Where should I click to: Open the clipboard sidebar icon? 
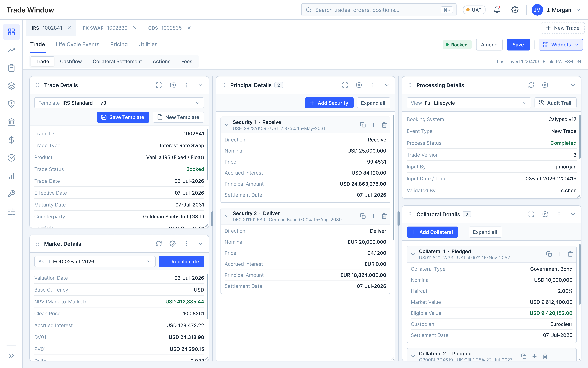coord(11,68)
